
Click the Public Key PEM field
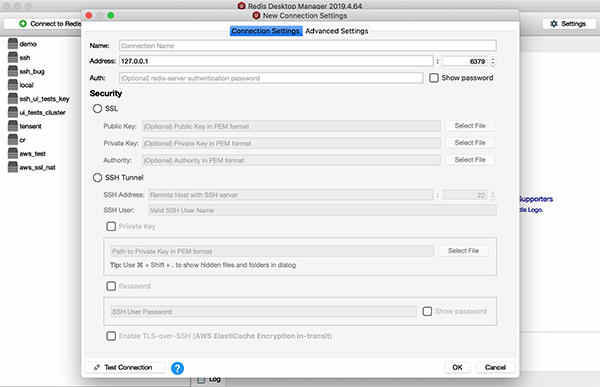click(292, 126)
